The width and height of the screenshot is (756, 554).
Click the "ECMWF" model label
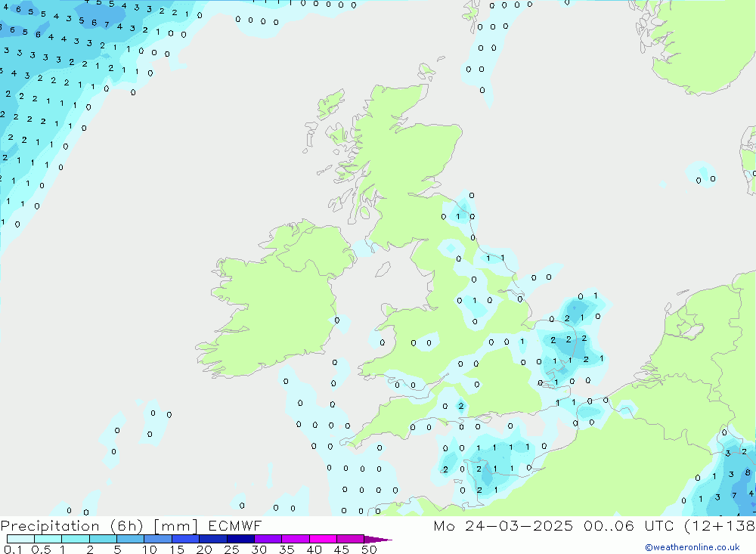(x=235, y=525)
